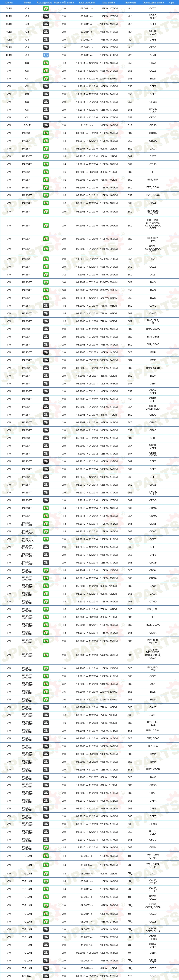Click the Marka column header
This screenshot has height=980, width=179.
(9, 2)
